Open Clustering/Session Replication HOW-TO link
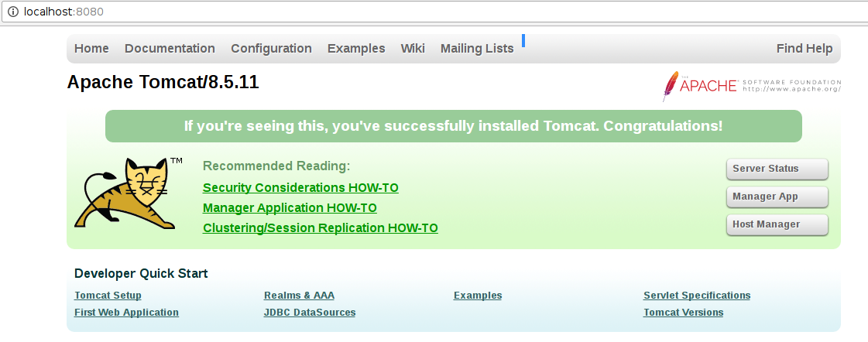 tap(321, 228)
